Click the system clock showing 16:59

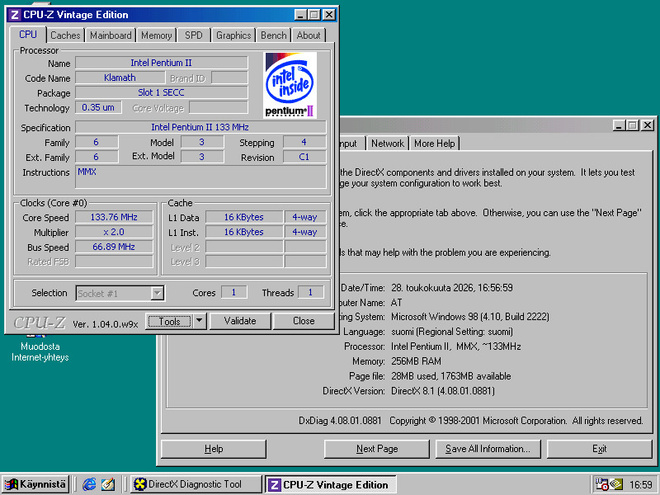[x=641, y=485]
